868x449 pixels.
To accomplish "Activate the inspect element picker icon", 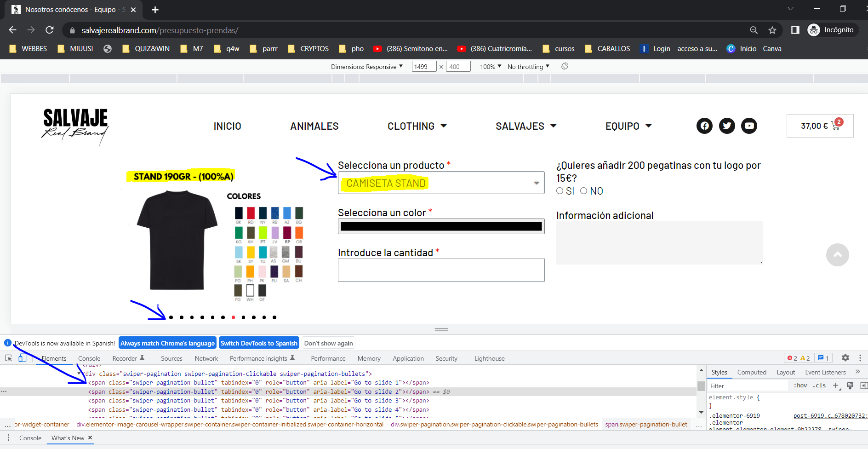I will point(8,358).
